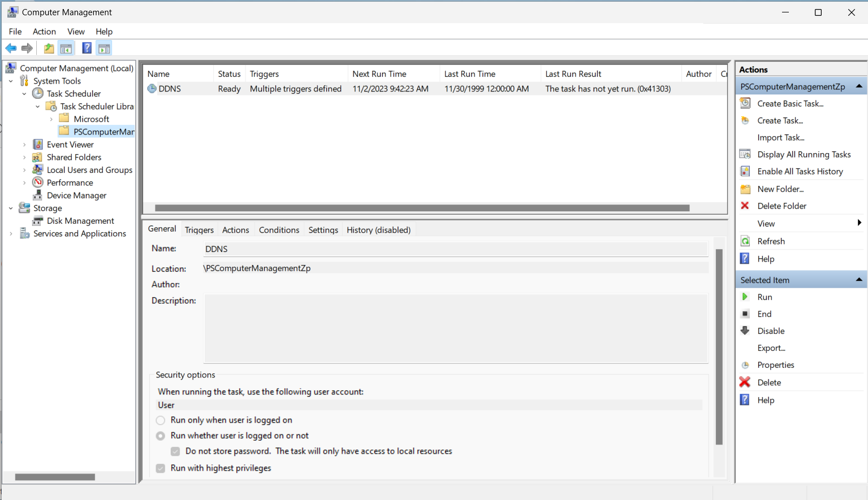The width and height of the screenshot is (868, 500).
Task: Click the Forward arrow toolbar icon
Action: pyautogui.click(x=27, y=49)
